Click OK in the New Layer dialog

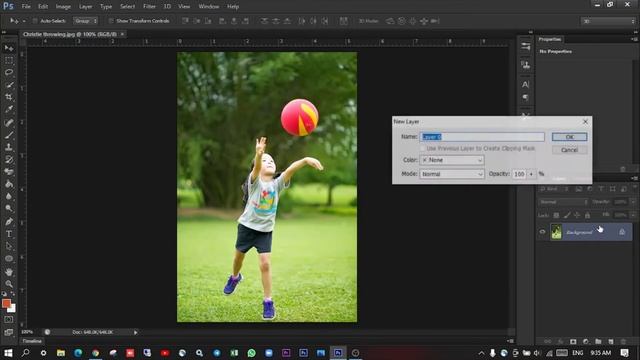click(x=569, y=137)
